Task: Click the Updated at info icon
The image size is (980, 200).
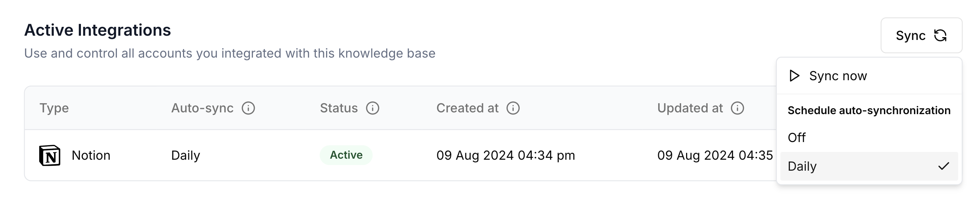Action: [x=737, y=108]
